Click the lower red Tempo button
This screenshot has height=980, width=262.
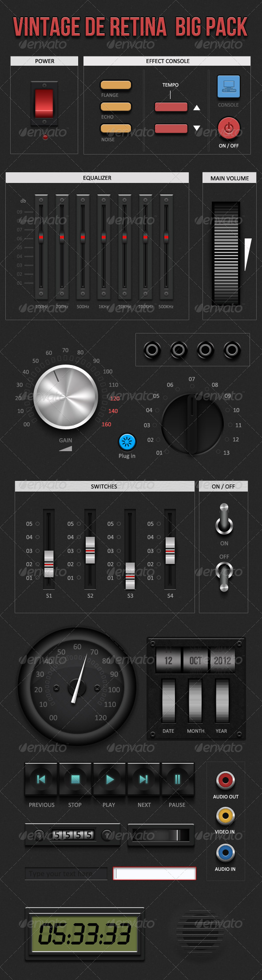pos(171,129)
